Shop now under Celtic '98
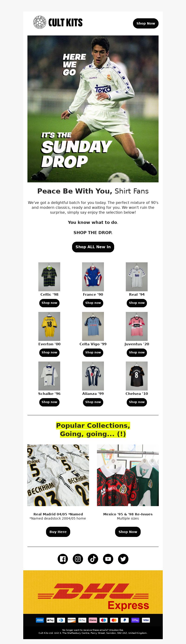 [x=49, y=303]
